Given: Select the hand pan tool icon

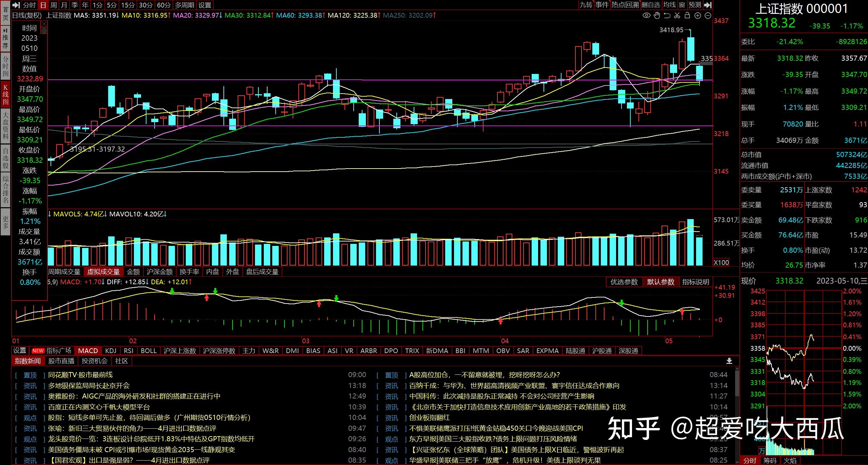Looking at the screenshot, I should coord(657,15).
